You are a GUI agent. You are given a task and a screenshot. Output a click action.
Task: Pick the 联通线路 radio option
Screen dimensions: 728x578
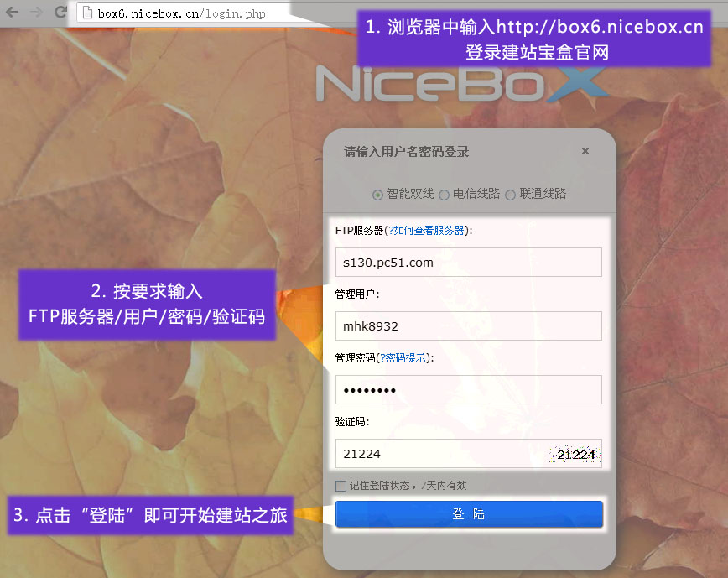[x=509, y=195]
